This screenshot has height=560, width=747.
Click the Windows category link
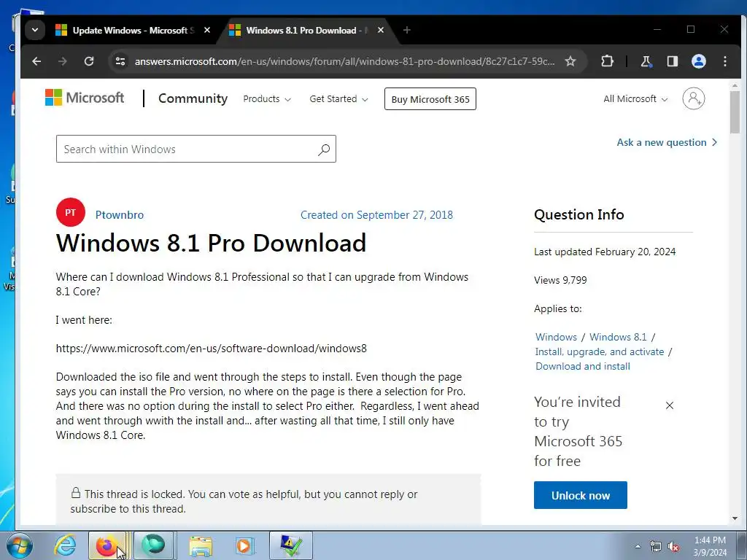tap(556, 337)
